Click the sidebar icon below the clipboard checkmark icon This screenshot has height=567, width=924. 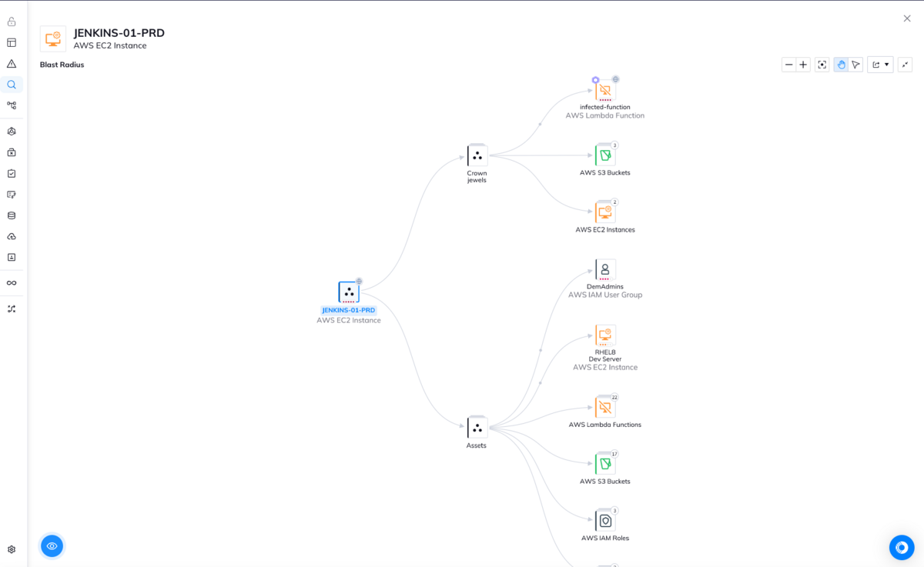tap(12, 195)
